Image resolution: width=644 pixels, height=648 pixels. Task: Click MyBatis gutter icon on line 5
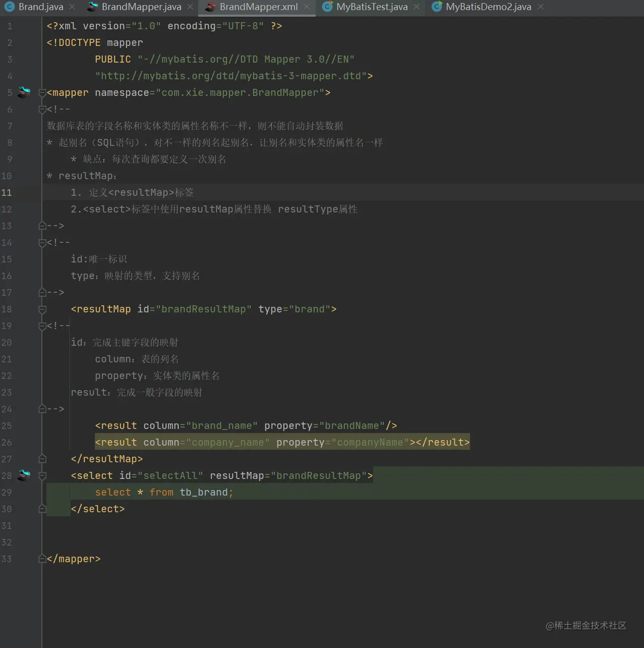(x=24, y=92)
